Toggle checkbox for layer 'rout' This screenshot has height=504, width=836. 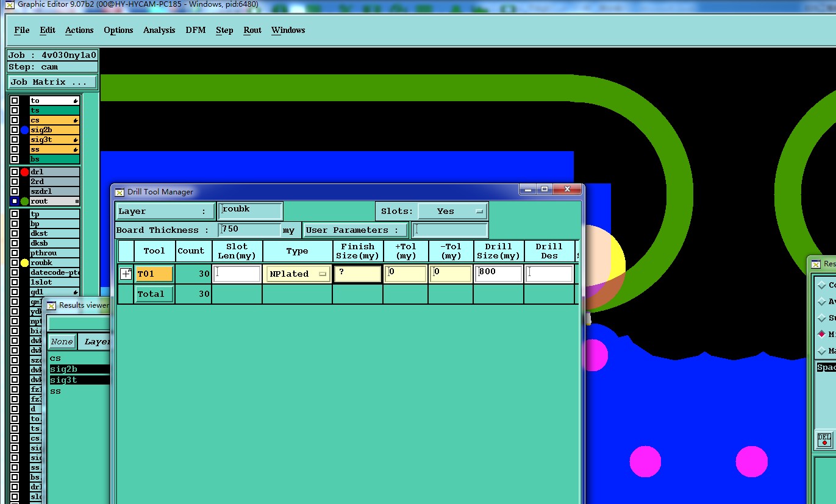pos(15,201)
